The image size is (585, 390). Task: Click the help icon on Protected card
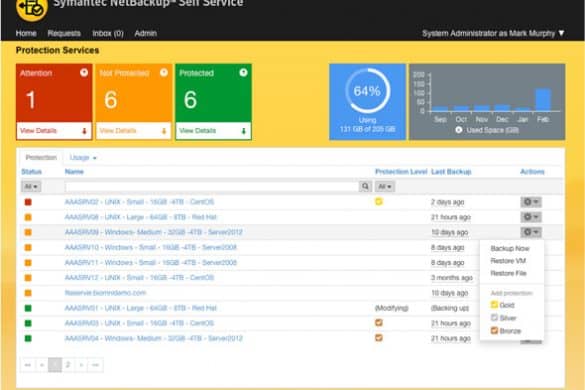point(243,72)
